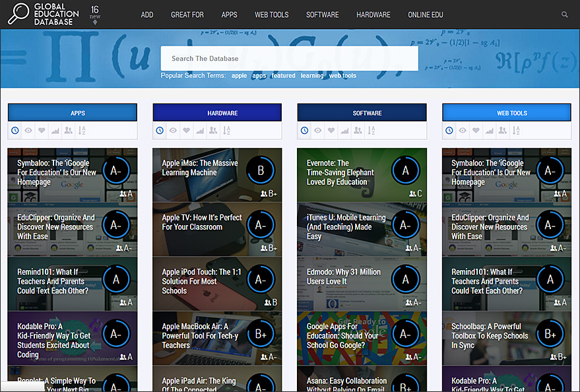Viewport: 580px width, 392px height.
Task: Sort Hardware column by recent clock icon
Action: click(x=160, y=131)
